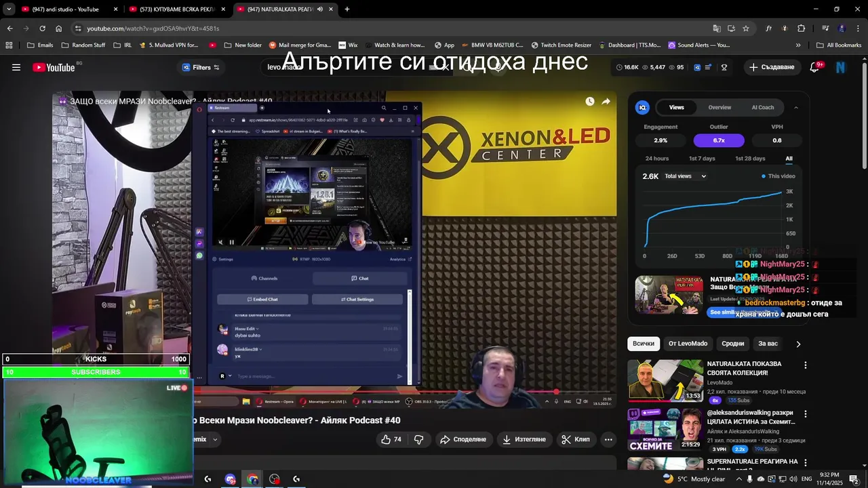Show more filter chips with arrow

click(x=798, y=344)
